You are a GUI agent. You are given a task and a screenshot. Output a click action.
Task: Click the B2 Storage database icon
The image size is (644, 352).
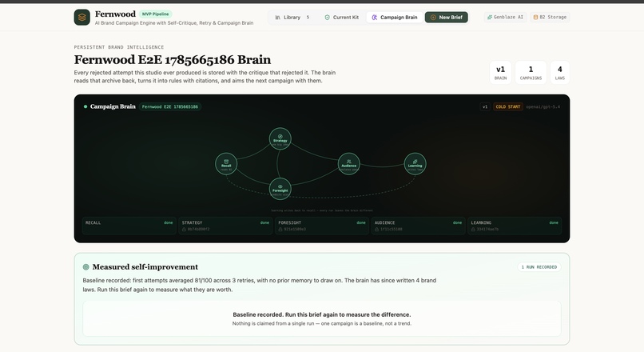[x=535, y=18]
